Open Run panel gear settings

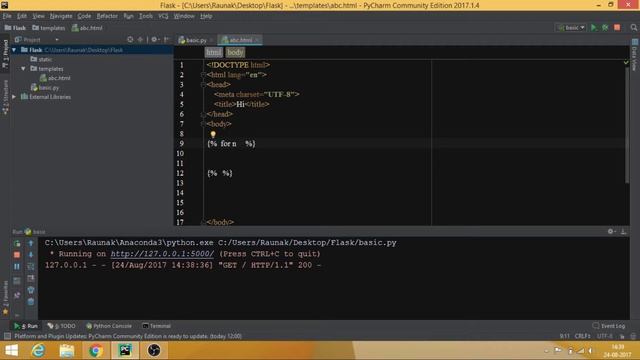(x=611, y=231)
